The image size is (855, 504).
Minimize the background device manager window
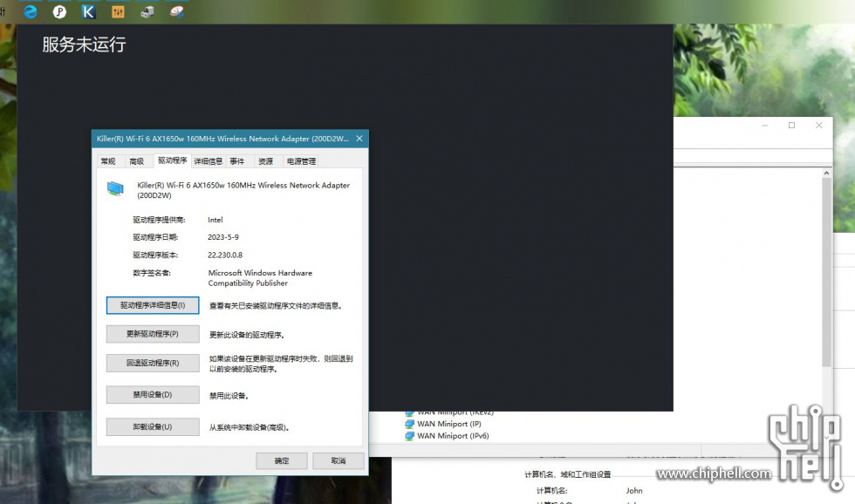[x=765, y=126]
